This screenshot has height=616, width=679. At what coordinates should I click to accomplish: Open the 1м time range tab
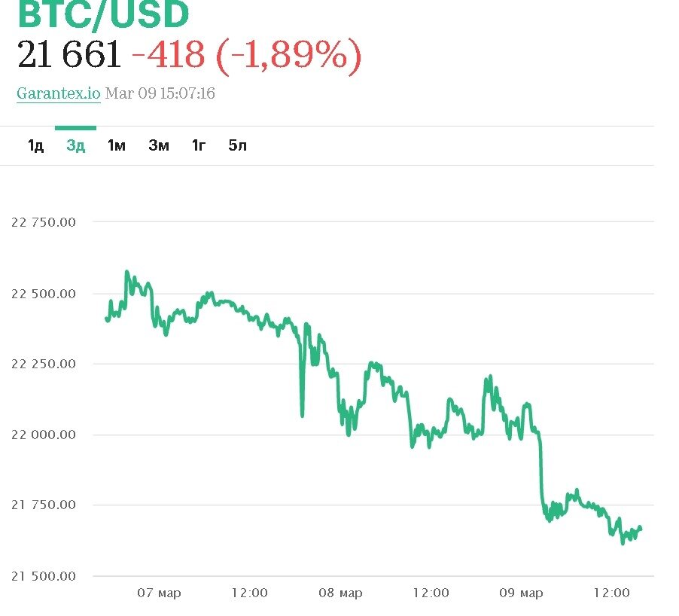(x=116, y=145)
